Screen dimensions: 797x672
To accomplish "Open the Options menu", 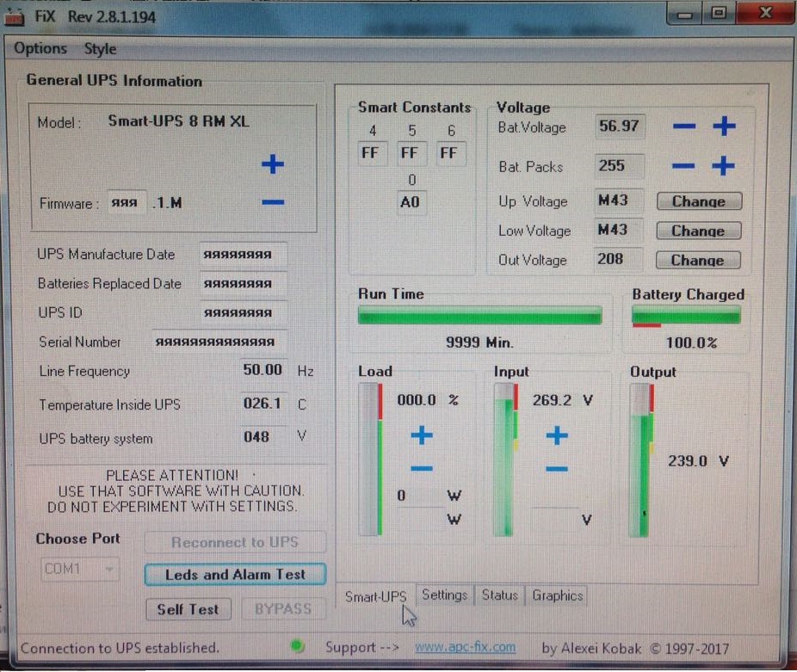I will (x=40, y=49).
